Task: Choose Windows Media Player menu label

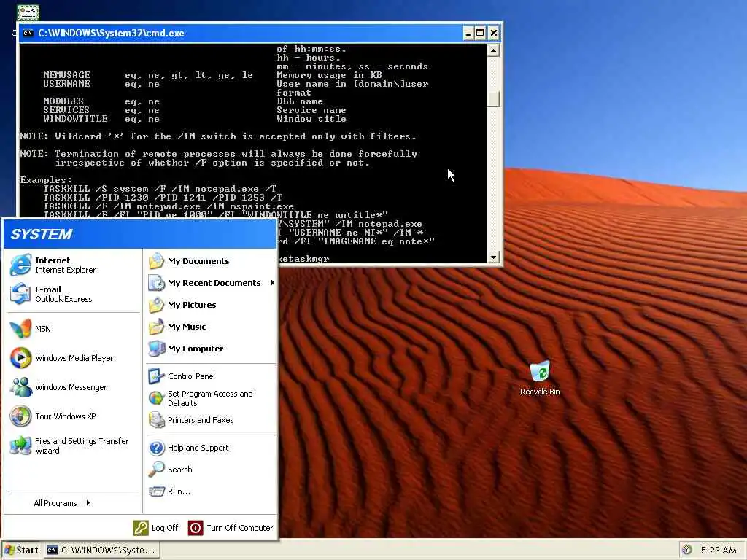Action: [x=74, y=358]
